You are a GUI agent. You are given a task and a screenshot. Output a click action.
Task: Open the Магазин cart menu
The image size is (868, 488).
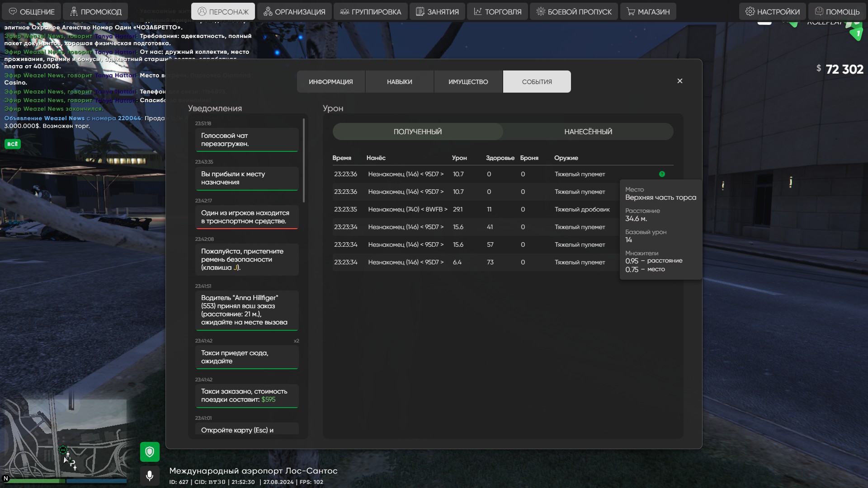648,12
